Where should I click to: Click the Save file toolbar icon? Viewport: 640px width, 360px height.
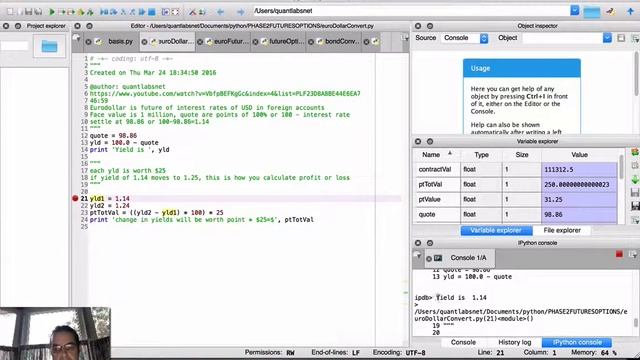click(29, 12)
